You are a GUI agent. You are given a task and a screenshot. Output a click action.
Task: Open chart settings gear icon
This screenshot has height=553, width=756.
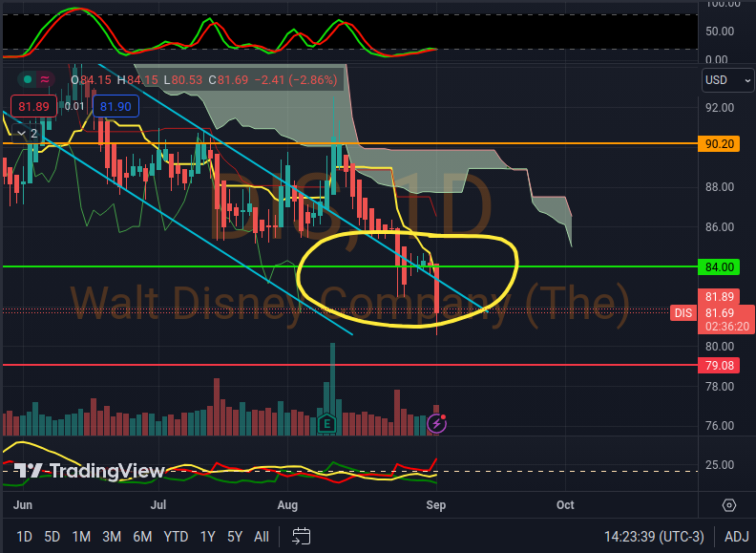pyautogui.click(x=729, y=505)
